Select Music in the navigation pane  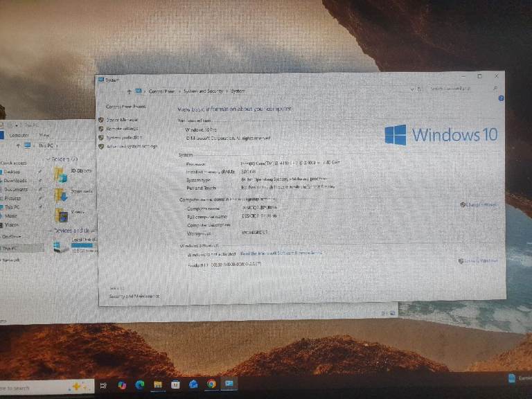(x=12, y=215)
